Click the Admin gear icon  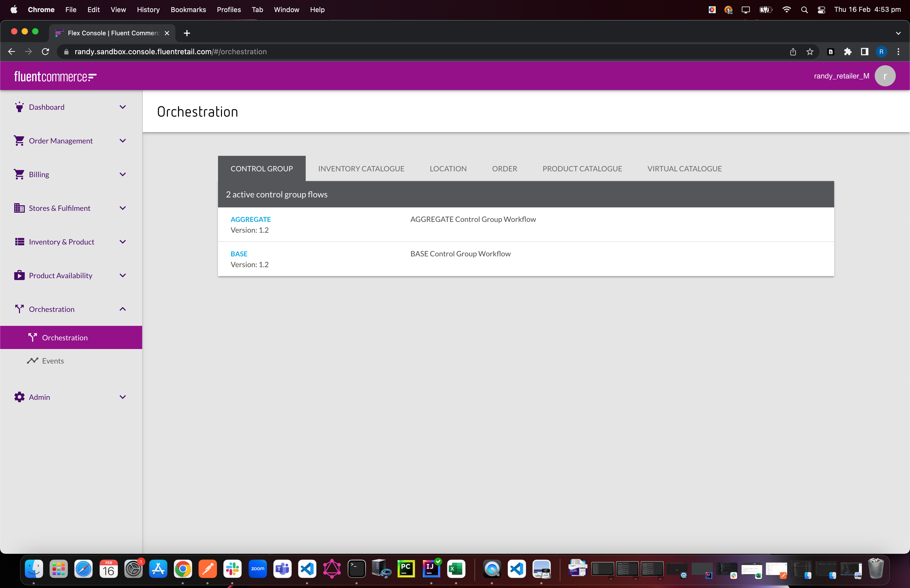point(19,397)
